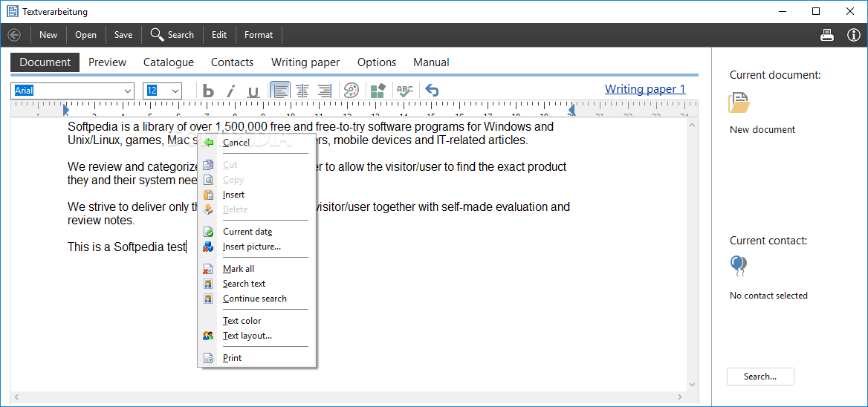Open the info icon in top-right toolbar

click(x=854, y=35)
